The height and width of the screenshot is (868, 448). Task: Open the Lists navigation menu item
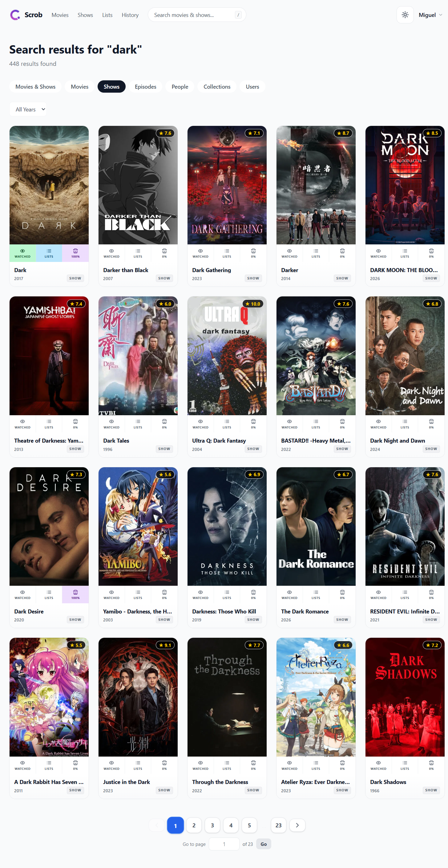[x=107, y=15]
